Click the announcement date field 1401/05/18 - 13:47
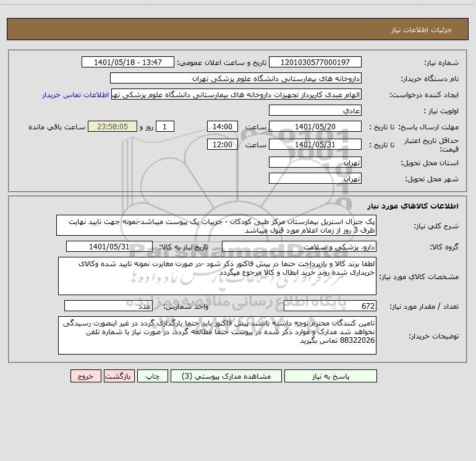Viewport: 476px width, 461px height. (128, 62)
